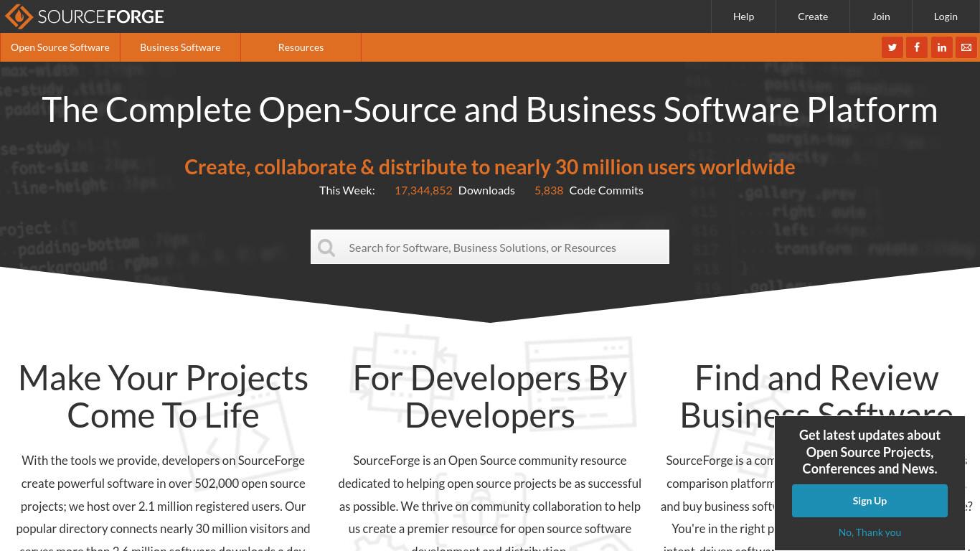Open the LinkedIn share icon
The image size is (980, 551).
coord(942,47)
